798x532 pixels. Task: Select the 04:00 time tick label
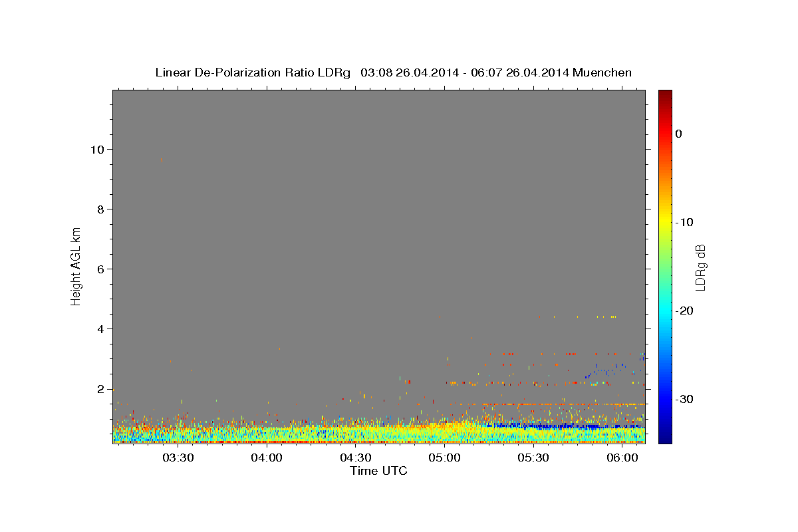coord(267,458)
